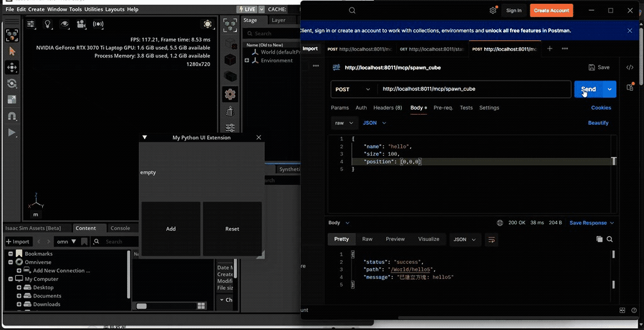644x330 pixels.
Task: Click the viewport streaming broadcast icon
Action: pos(98,24)
